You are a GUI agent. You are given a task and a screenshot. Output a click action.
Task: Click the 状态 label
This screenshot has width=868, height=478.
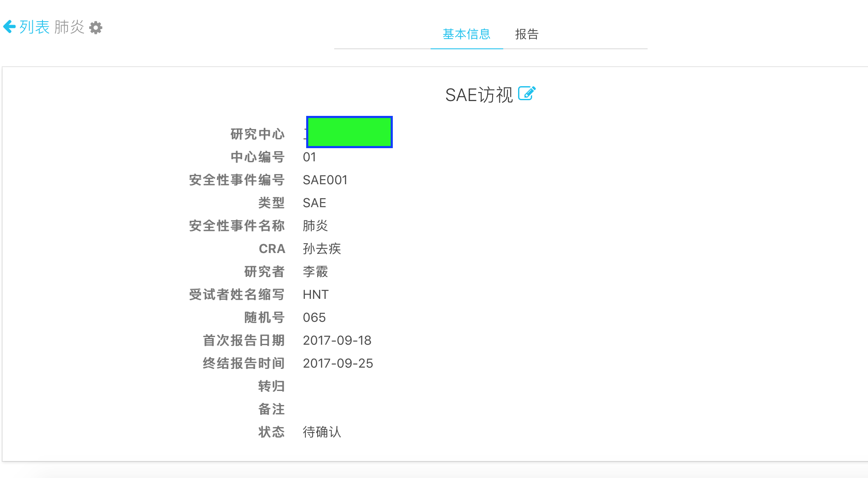point(271,432)
